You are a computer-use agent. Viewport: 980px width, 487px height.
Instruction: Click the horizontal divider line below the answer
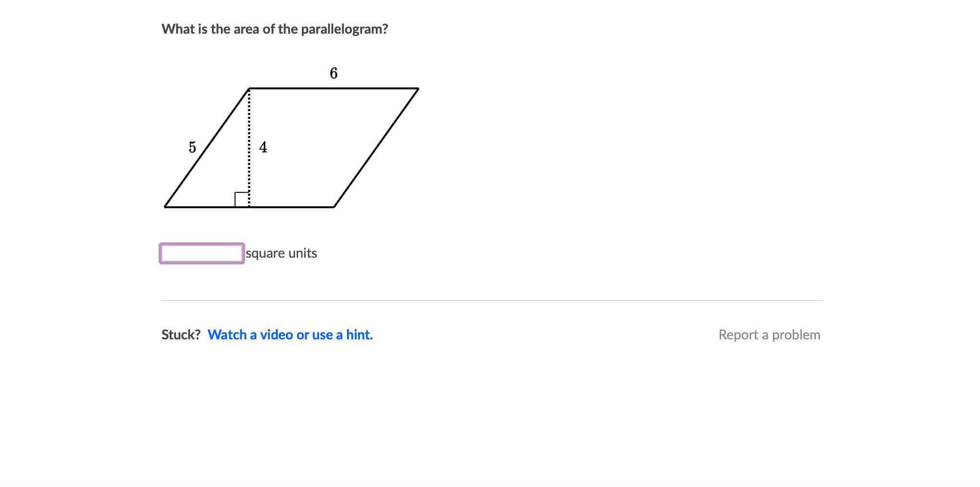[492, 300]
